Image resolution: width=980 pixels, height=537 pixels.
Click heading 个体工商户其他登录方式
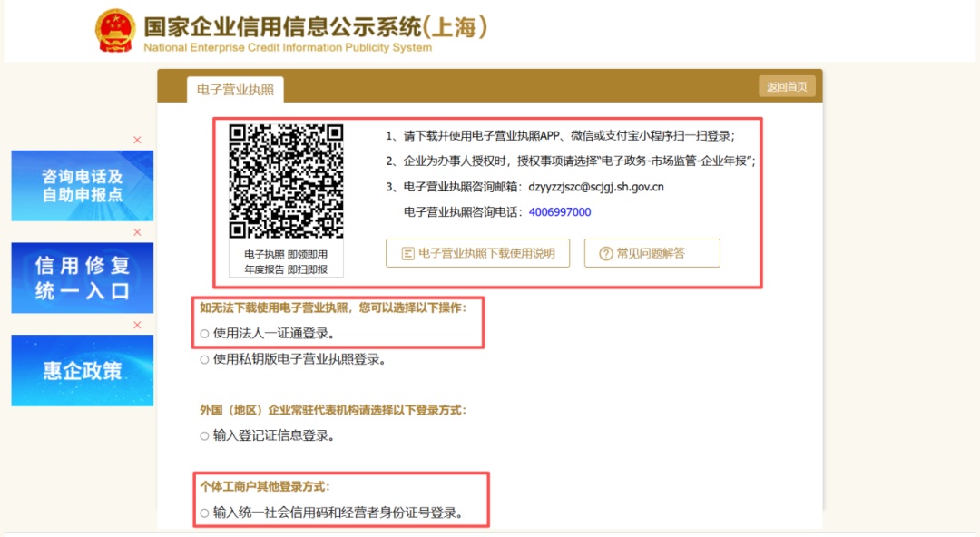pyautogui.click(x=264, y=486)
